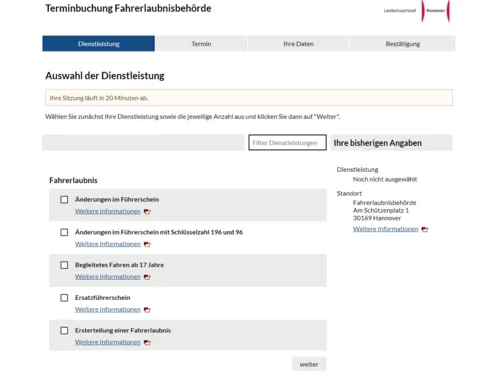Click the session expiry notice Ihre Sitzung läuft
The width and height of the screenshot is (500, 375).
(x=249, y=98)
